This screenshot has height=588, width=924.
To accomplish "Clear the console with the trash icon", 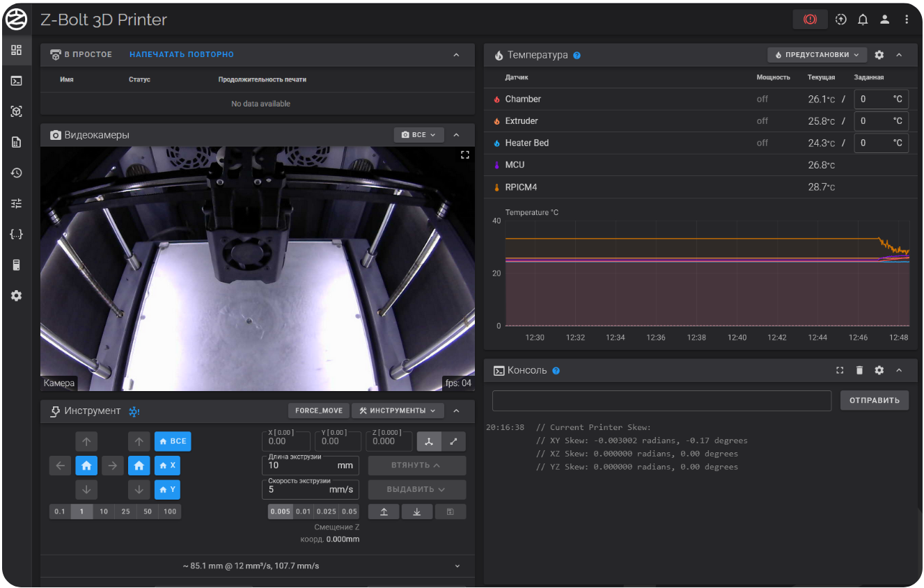I will tap(859, 370).
